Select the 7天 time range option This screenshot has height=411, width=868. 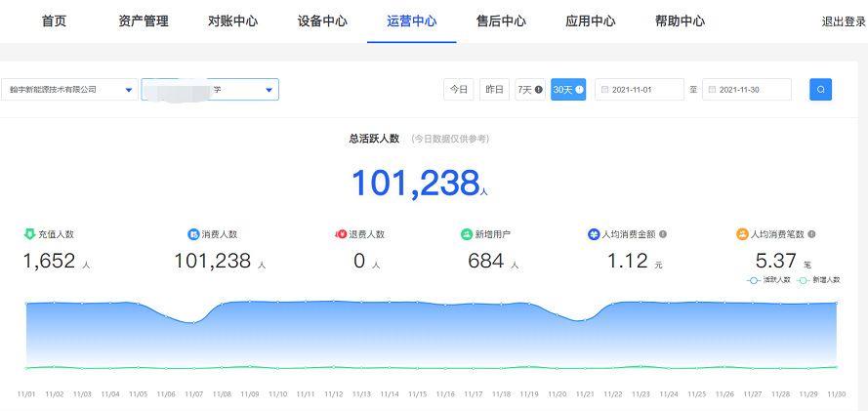pos(529,90)
